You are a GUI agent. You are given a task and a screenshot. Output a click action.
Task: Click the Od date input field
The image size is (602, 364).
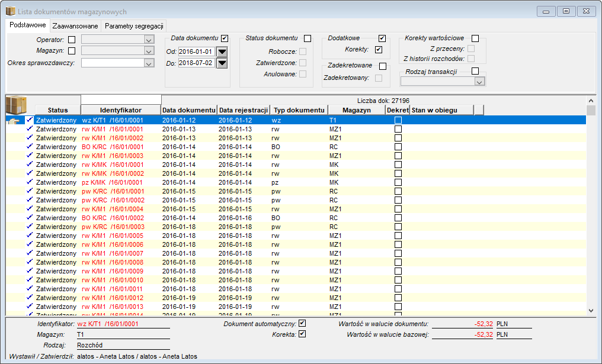point(196,51)
